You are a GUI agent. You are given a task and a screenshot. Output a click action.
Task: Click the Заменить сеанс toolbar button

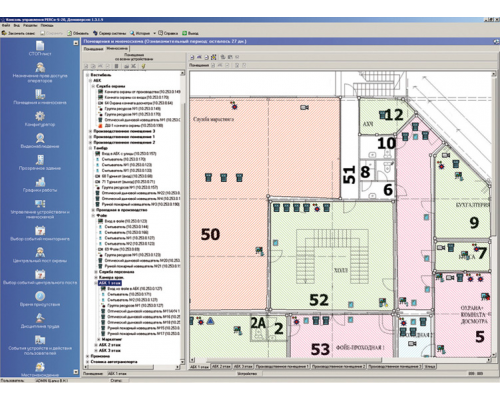tap(18, 33)
